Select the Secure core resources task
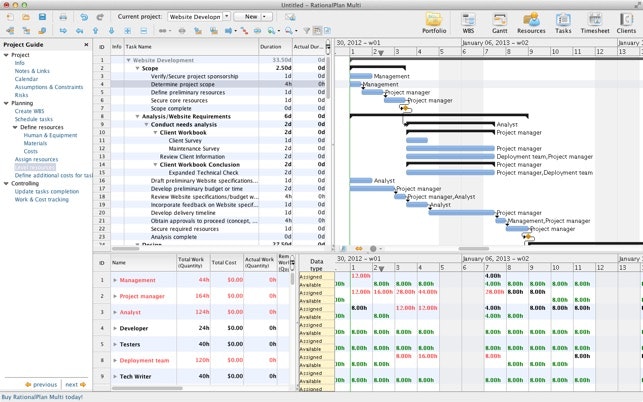The width and height of the screenshot is (643, 402). click(179, 100)
